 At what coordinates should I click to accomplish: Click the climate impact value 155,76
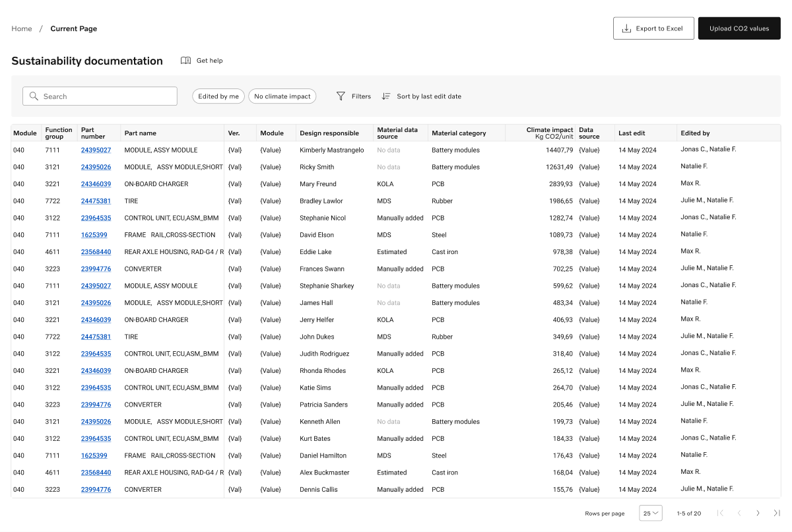[563, 489]
